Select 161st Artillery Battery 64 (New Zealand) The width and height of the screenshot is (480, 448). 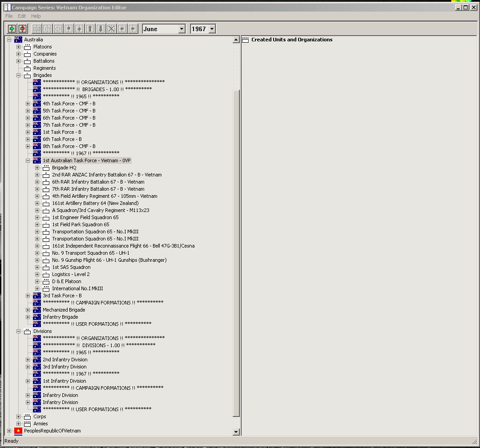click(95, 203)
